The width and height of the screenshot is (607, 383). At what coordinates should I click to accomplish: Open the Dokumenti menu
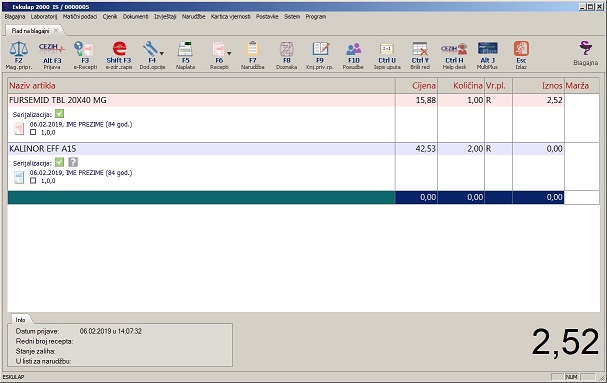(x=135, y=17)
